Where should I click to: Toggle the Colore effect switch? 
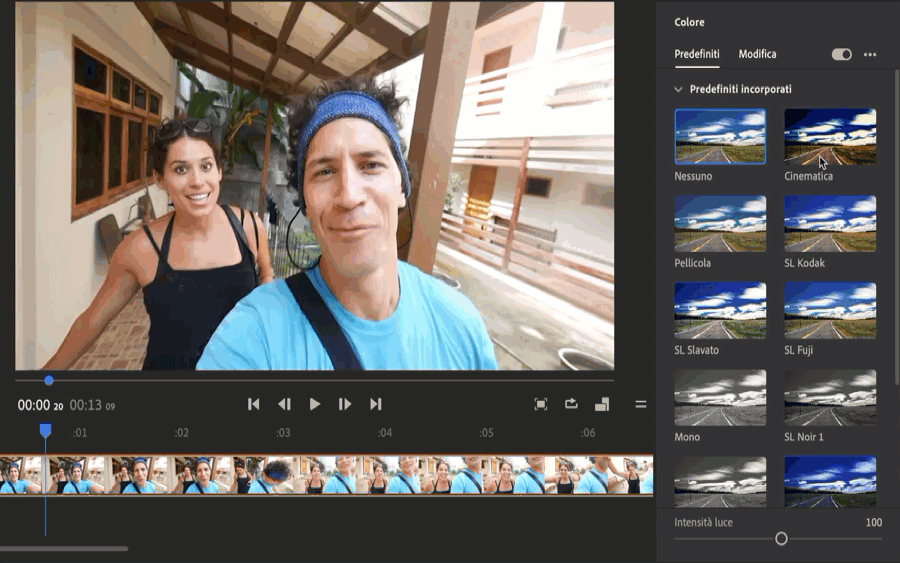(x=841, y=54)
